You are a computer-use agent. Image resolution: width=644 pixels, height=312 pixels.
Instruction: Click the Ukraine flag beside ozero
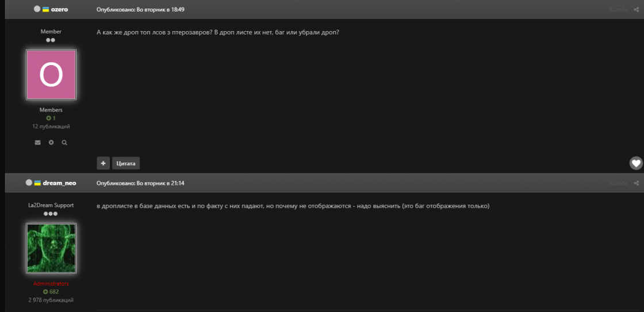pos(45,10)
